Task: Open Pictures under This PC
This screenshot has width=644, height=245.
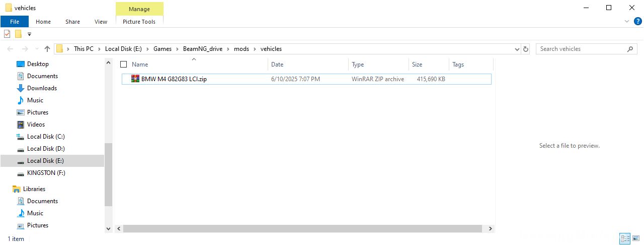Action: point(38,112)
